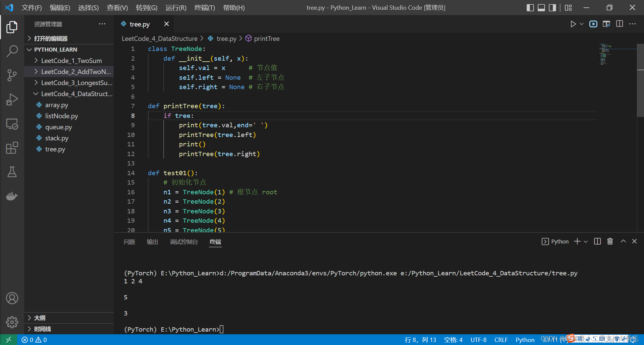Click the run cell debug icon in editor toolbar
Screen dimensions: 644x345
point(593,24)
